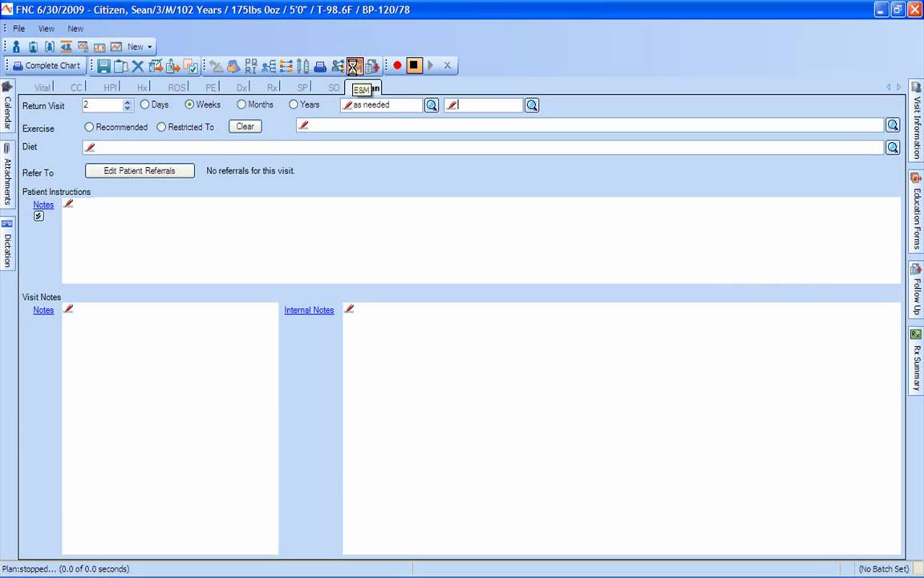The image size is (924, 578).
Task: Click the Internal Notes link
Action: tap(309, 310)
